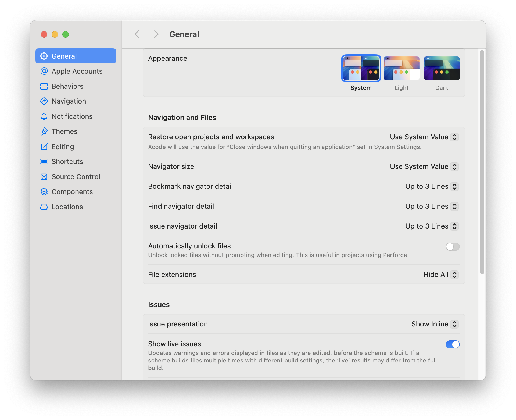This screenshot has width=516, height=420.
Task: Open File extensions Hide All dropdown
Action: pyautogui.click(x=441, y=275)
